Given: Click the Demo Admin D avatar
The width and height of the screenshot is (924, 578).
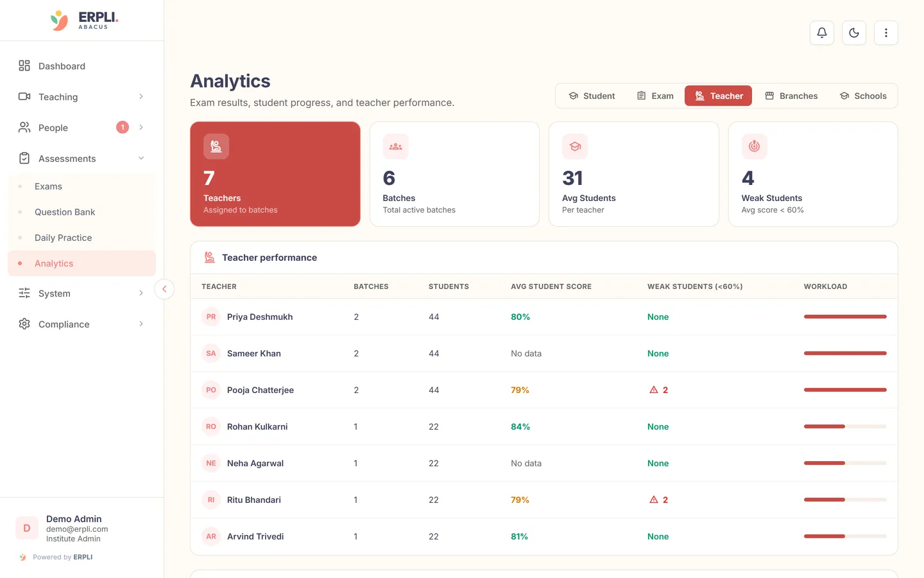Looking at the screenshot, I should click(27, 528).
